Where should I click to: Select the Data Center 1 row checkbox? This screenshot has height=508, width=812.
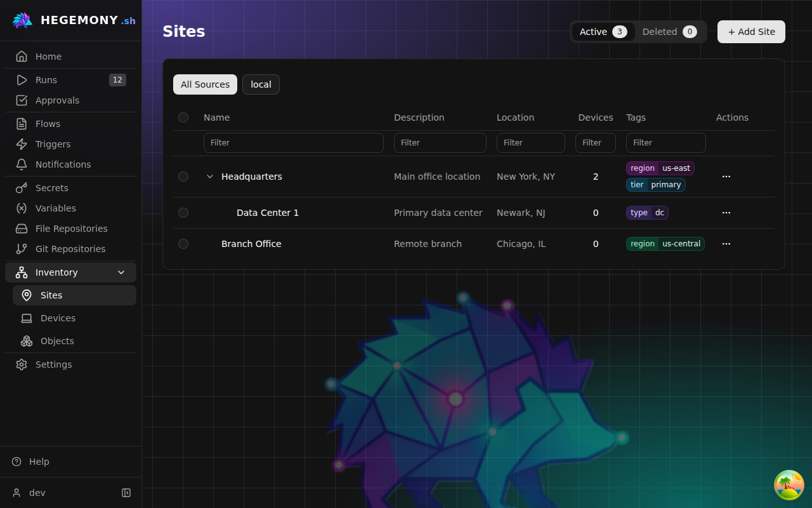(x=183, y=213)
